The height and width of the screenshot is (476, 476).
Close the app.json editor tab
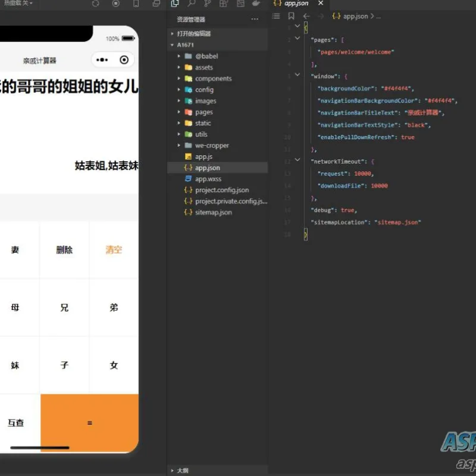click(321, 4)
